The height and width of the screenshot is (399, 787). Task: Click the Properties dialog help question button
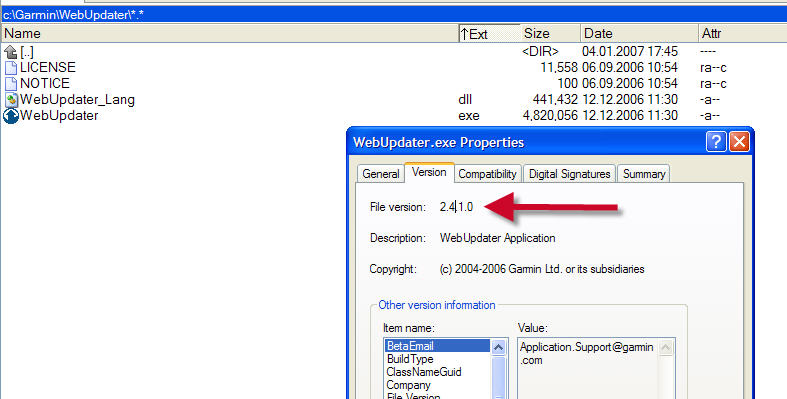pyautogui.click(x=716, y=142)
